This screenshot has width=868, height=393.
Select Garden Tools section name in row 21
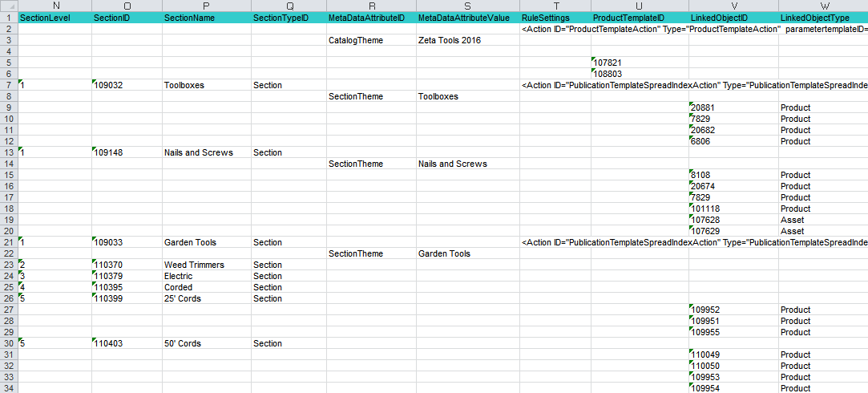coord(207,242)
